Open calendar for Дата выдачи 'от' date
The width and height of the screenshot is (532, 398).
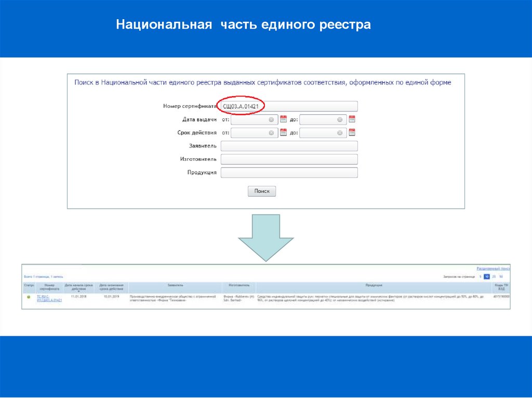tap(283, 119)
